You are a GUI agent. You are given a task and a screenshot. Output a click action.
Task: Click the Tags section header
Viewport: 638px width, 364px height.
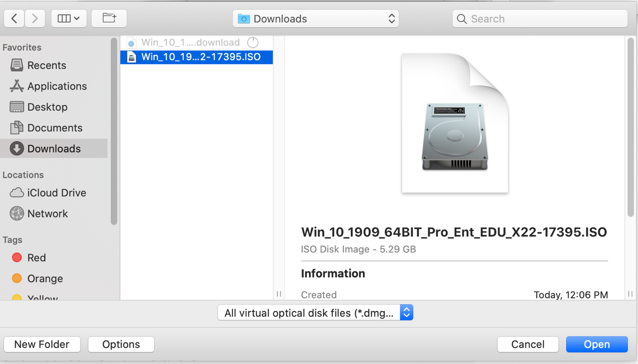pos(13,240)
